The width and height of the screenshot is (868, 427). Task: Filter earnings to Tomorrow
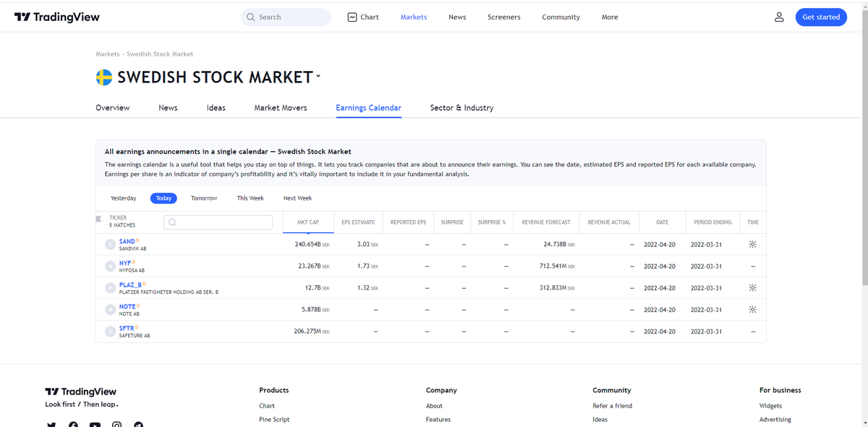pos(204,198)
